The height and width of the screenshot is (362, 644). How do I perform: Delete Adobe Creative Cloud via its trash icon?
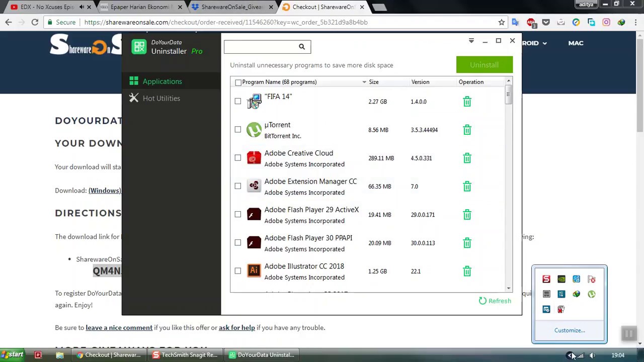click(467, 158)
